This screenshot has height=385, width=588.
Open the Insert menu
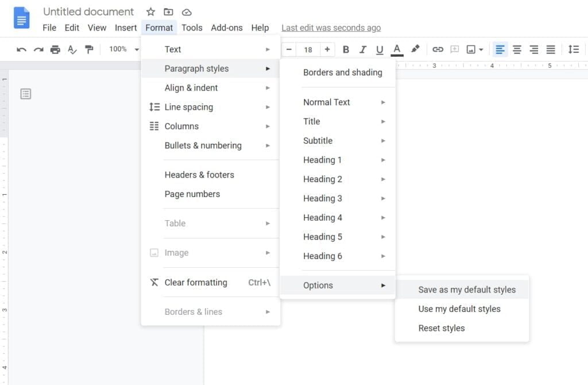click(126, 28)
